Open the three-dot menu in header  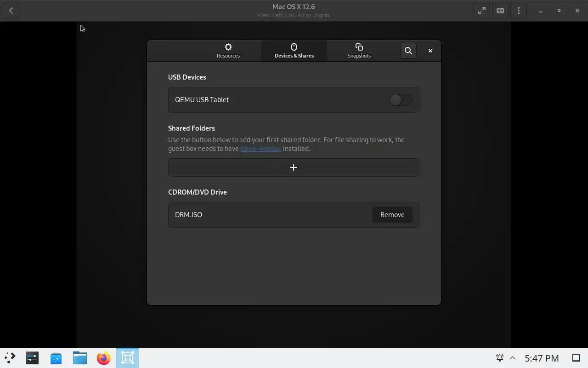[519, 11]
